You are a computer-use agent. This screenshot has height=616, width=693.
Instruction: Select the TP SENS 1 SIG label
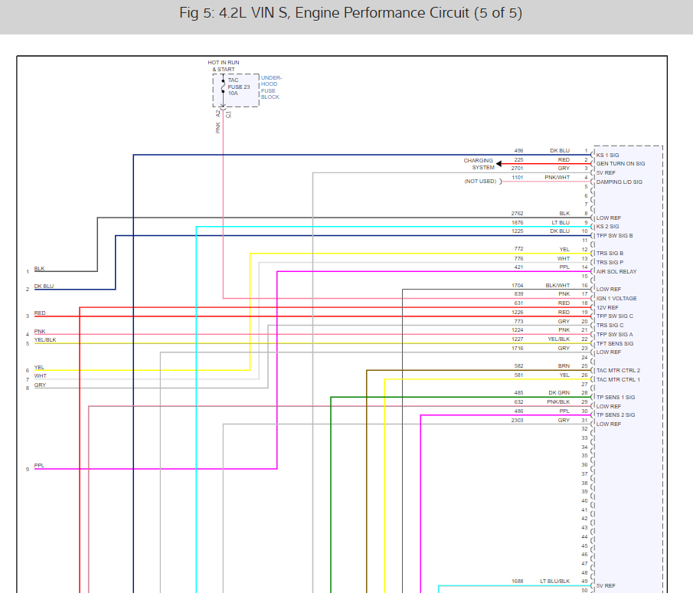(615, 397)
